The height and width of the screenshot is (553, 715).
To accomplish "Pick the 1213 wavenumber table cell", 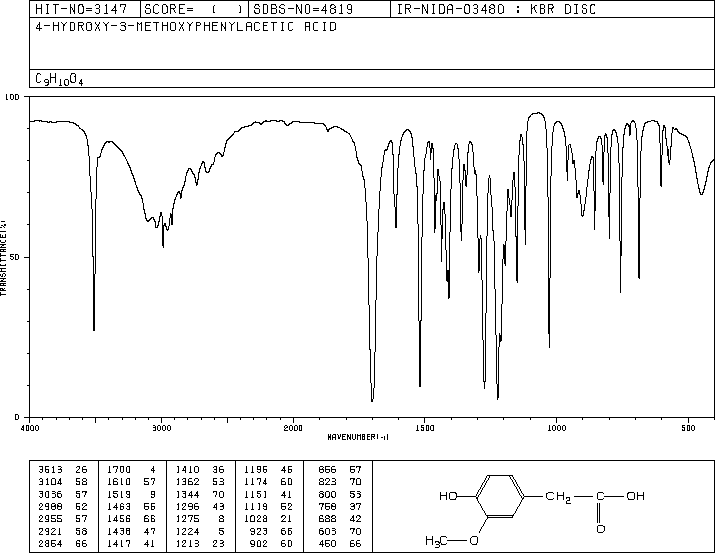I will (188, 544).
